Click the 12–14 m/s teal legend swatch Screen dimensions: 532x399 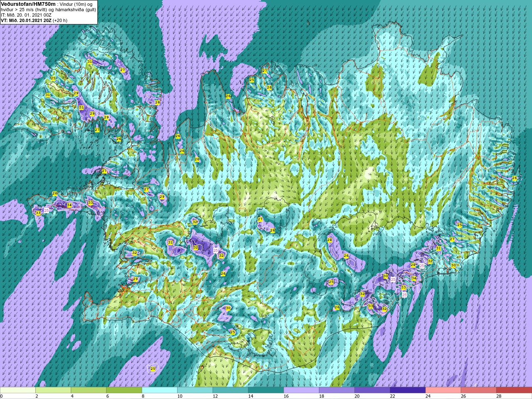click(230, 390)
